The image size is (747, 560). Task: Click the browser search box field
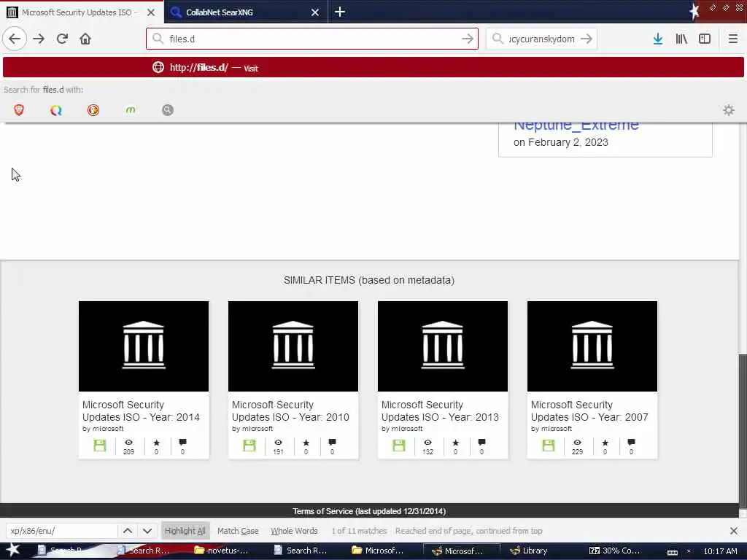pos(542,39)
